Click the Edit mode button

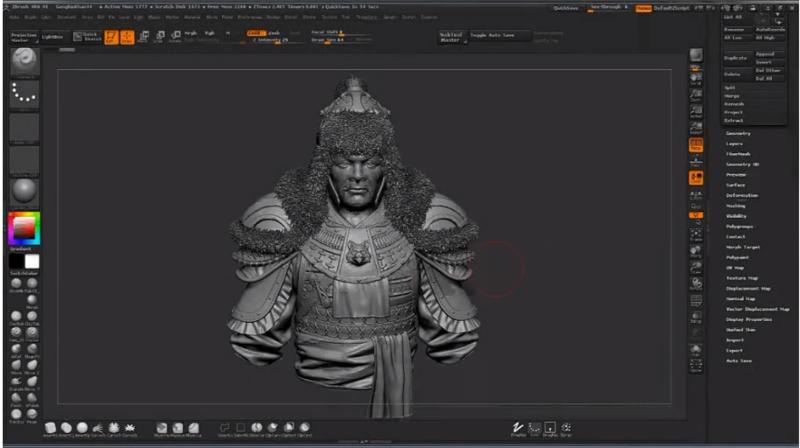pos(112,37)
